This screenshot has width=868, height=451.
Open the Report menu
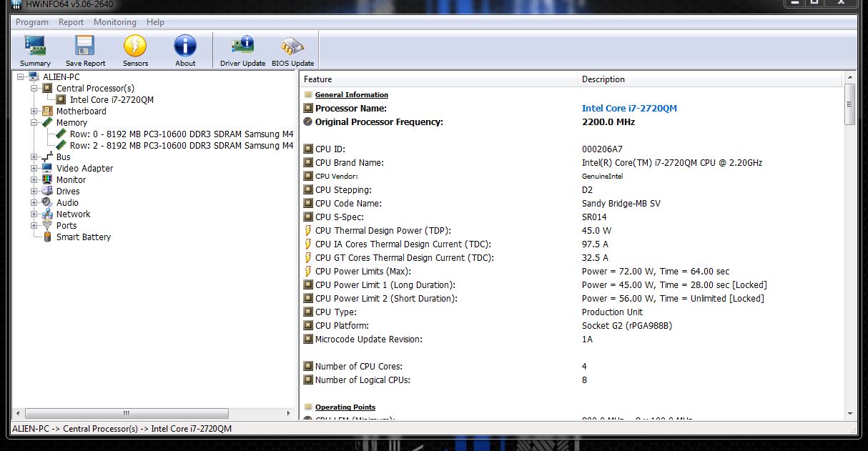point(71,22)
